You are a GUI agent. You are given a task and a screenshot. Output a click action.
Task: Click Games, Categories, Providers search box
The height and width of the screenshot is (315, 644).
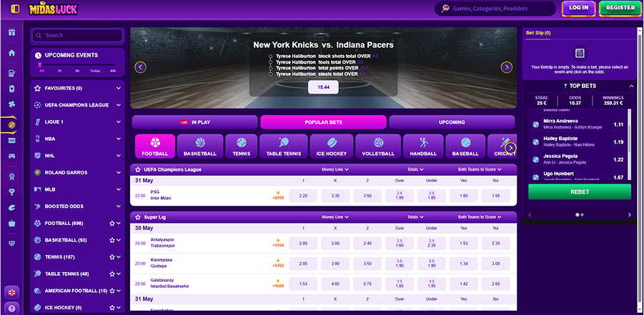click(495, 8)
